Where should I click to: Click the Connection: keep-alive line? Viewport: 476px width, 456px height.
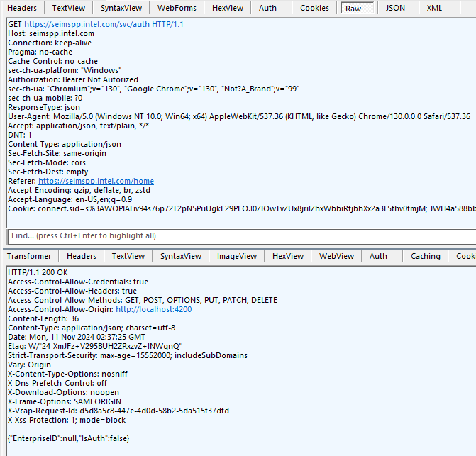(50, 43)
